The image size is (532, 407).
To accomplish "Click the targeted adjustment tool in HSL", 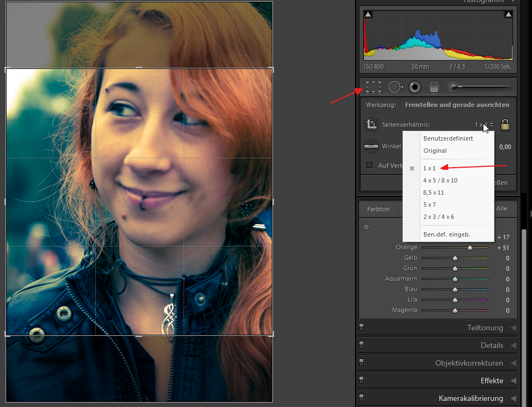I will [365, 227].
